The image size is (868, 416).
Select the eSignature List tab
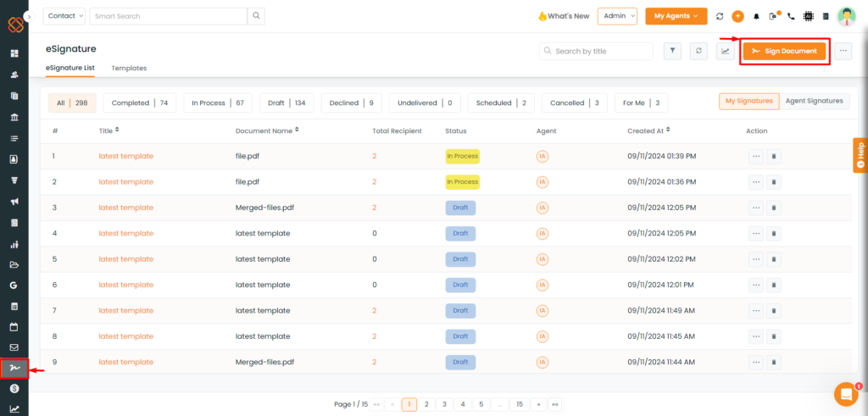70,68
